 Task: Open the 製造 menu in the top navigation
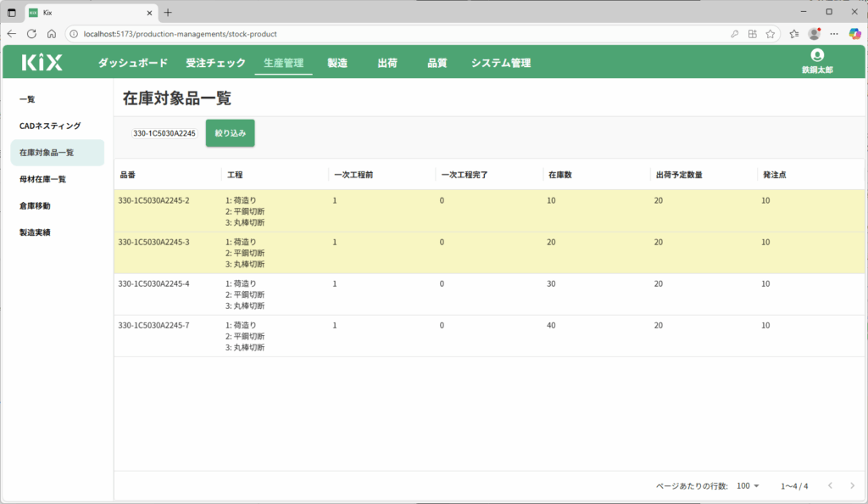pyautogui.click(x=337, y=63)
